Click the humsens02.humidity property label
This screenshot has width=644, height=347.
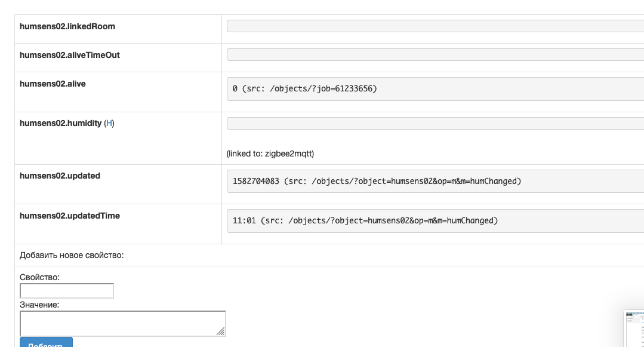click(x=60, y=124)
